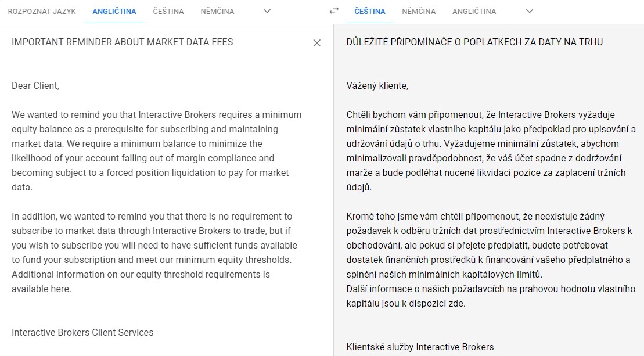Image resolution: width=644 pixels, height=356 pixels.
Task: Swap the source and target languages
Action: pos(333,10)
